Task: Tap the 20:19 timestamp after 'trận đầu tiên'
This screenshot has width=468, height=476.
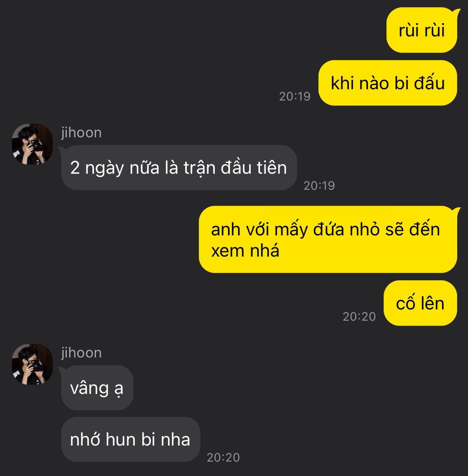Action: click(319, 186)
